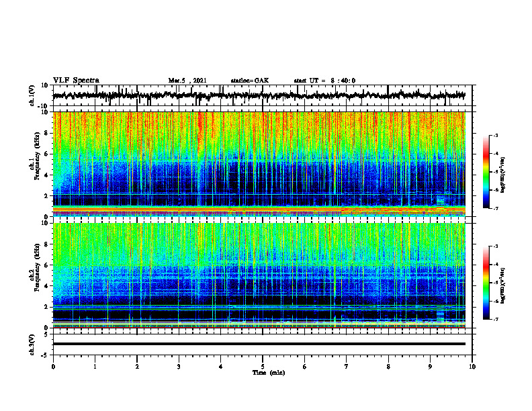Screen dimensions: 532x411
Task: Click tick label "3" on the Time axis
Action: (179, 367)
